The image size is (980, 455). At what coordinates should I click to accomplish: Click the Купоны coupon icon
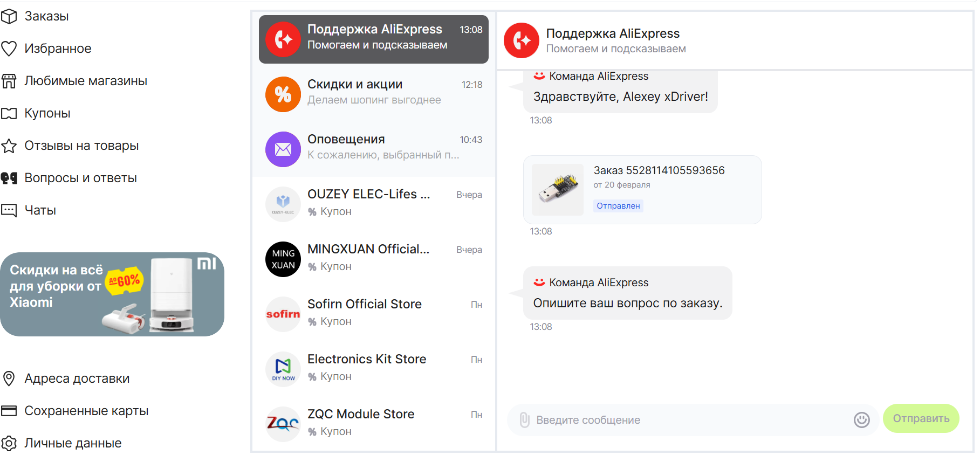9,113
